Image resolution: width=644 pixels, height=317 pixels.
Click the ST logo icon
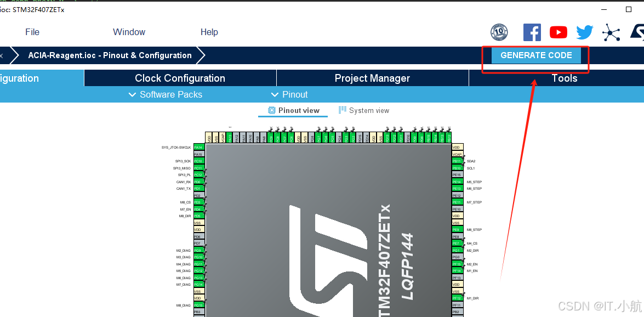pyautogui.click(x=637, y=32)
